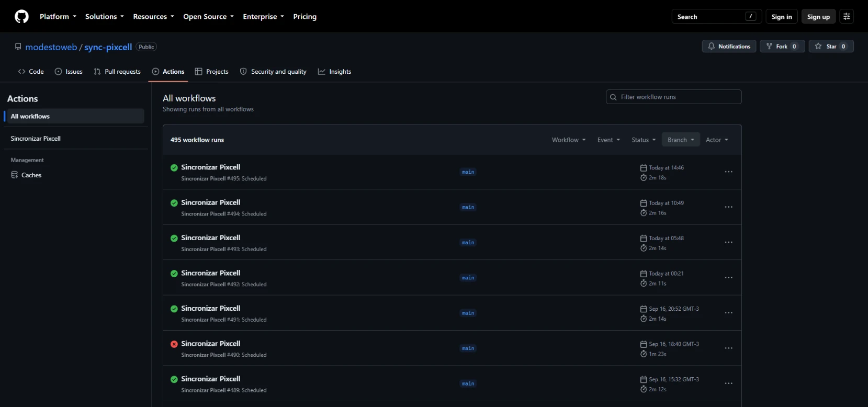Switch to the Code tab

point(31,72)
